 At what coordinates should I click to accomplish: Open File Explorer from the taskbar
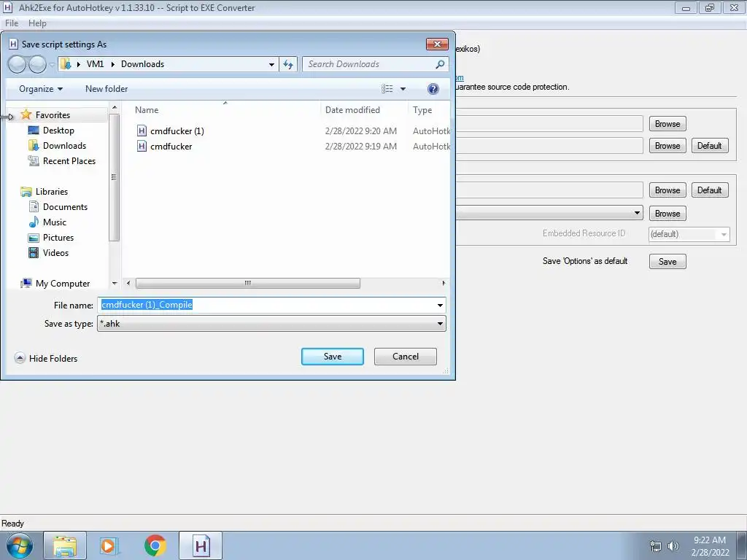pyautogui.click(x=65, y=545)
